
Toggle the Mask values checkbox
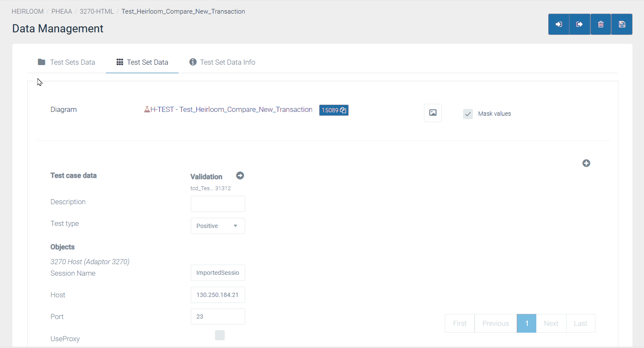[x=468, y=114]
